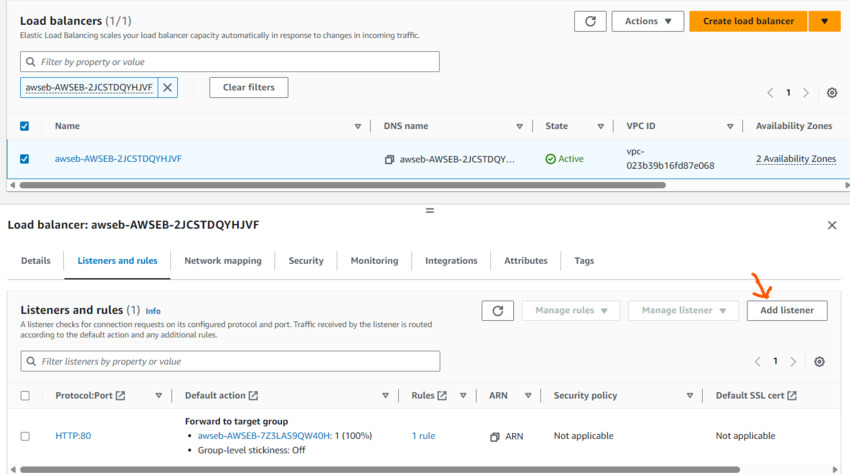Show the 2 Availability Zones details
850x474 pixels.
pyautogui.click(x=796, y=159)
